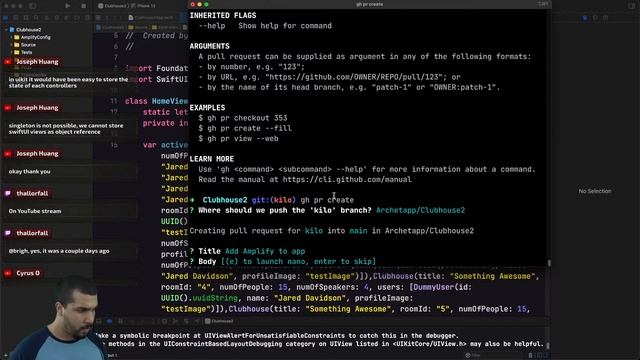
Task: Expand the AmplifyConfig folder
Action: (x=11, y=37)
